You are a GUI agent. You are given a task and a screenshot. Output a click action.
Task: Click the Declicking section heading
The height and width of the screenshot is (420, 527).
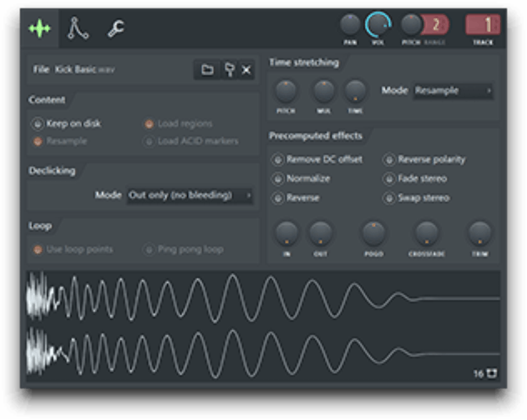(52, 171)
